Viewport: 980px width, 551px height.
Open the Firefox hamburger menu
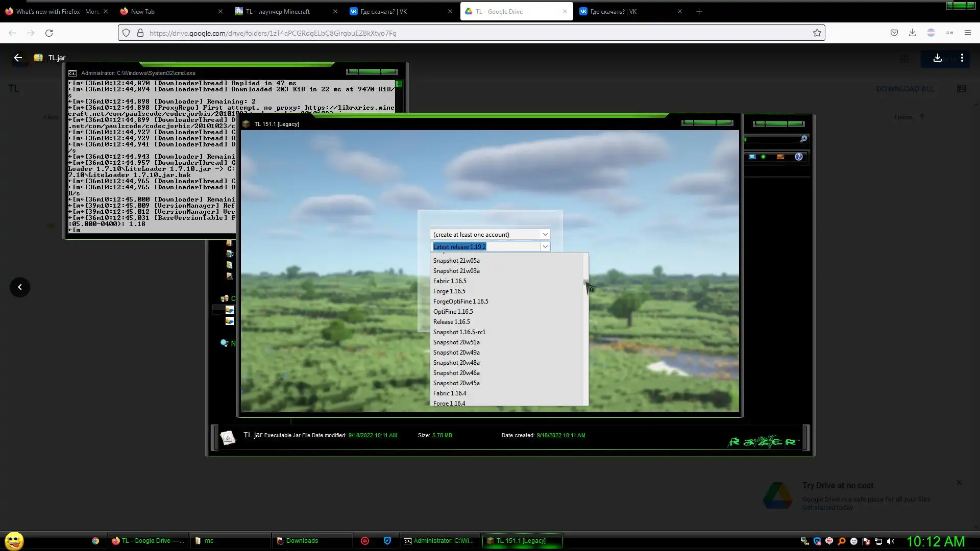pos(967,33)
